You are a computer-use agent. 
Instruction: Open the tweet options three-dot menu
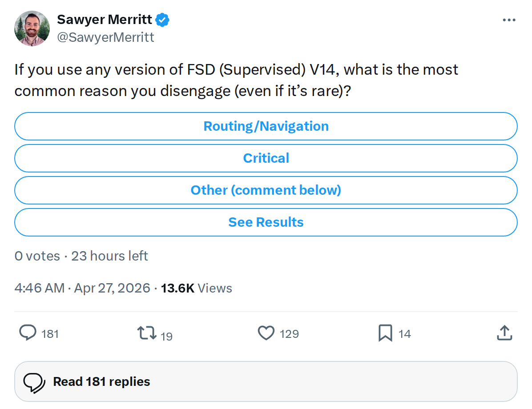click(509, 19)
